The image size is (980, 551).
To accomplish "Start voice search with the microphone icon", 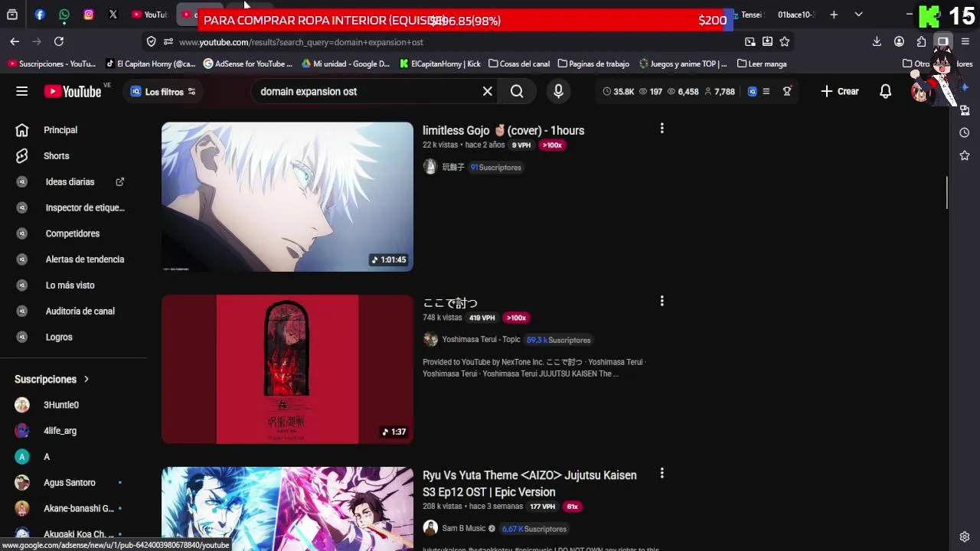I will pyautogui.click(x=558, y=91).
